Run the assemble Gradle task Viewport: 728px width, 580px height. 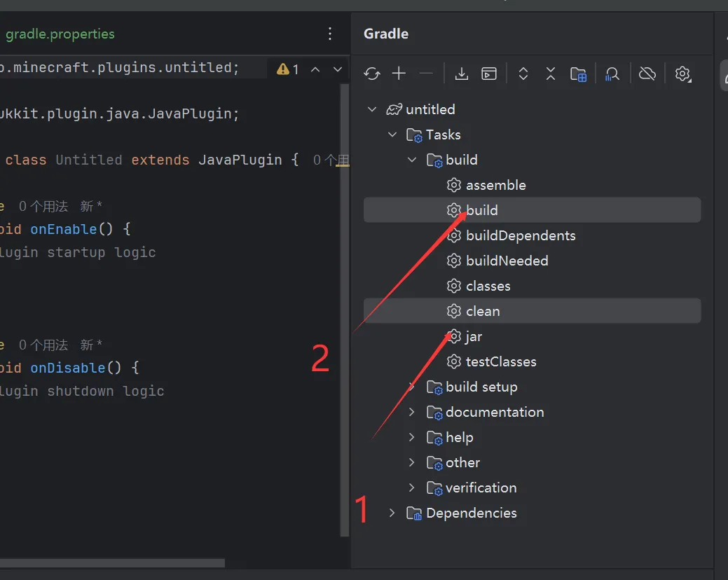[x=495, y=185]
